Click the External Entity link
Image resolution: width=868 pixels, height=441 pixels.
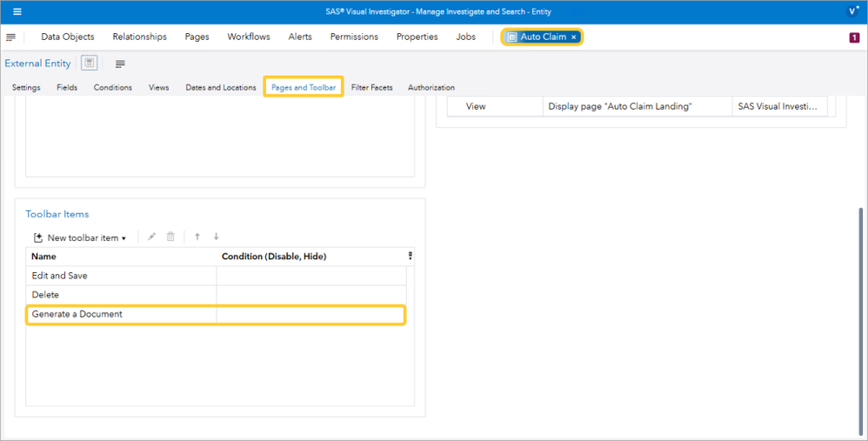click(x=37, y=63)
